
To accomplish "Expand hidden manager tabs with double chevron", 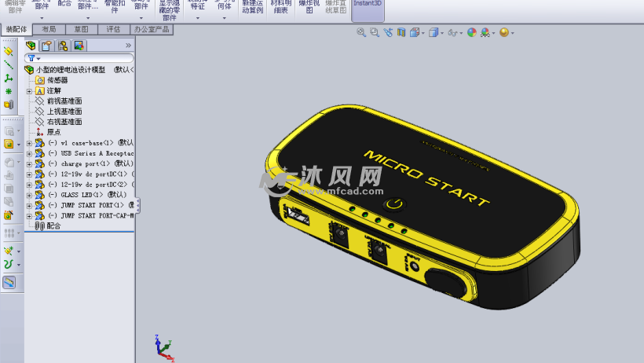I will click(128, 46).
